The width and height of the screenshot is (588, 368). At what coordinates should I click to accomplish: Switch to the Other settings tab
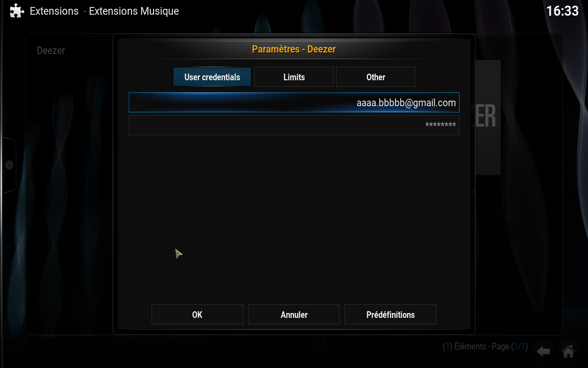(376, 77)
